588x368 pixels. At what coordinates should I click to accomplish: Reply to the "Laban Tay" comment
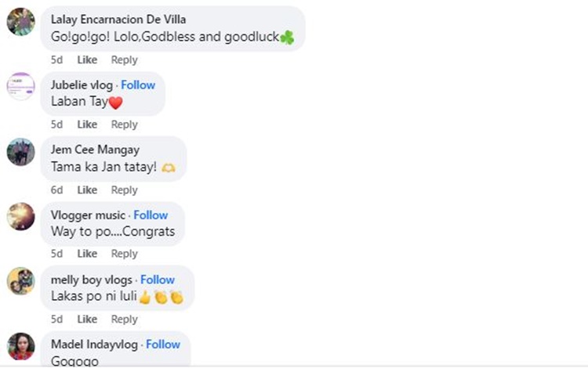coord(124,124)
